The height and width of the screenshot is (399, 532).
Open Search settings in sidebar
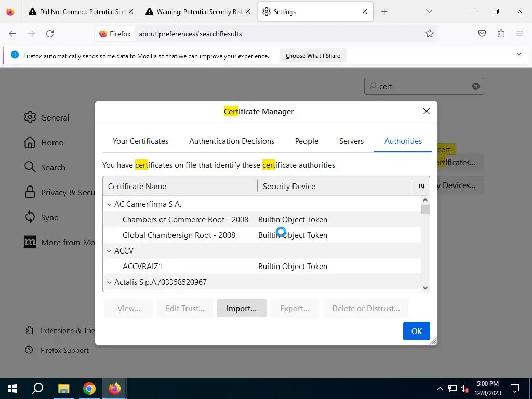(45, 167)
